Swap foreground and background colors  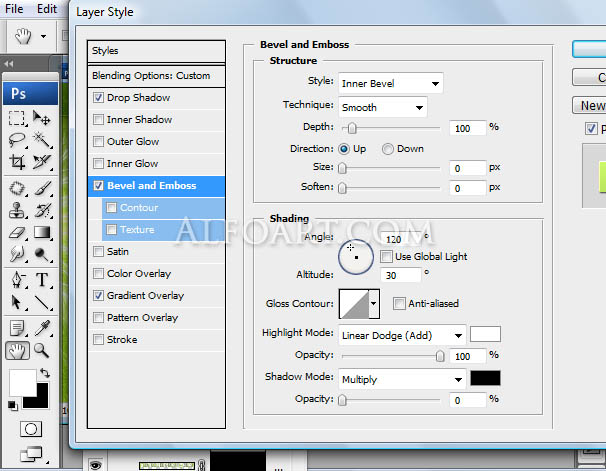pos(45,373)
